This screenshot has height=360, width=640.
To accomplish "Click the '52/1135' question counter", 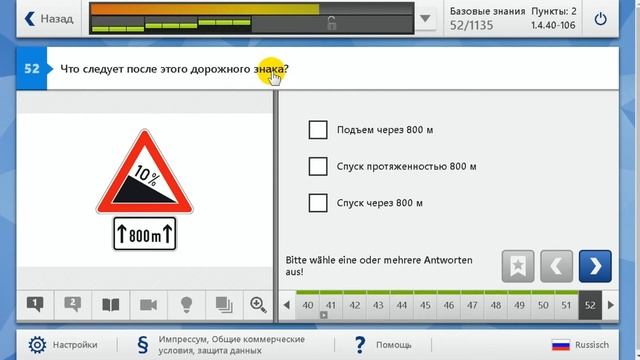I will click(x=471, y=25).
